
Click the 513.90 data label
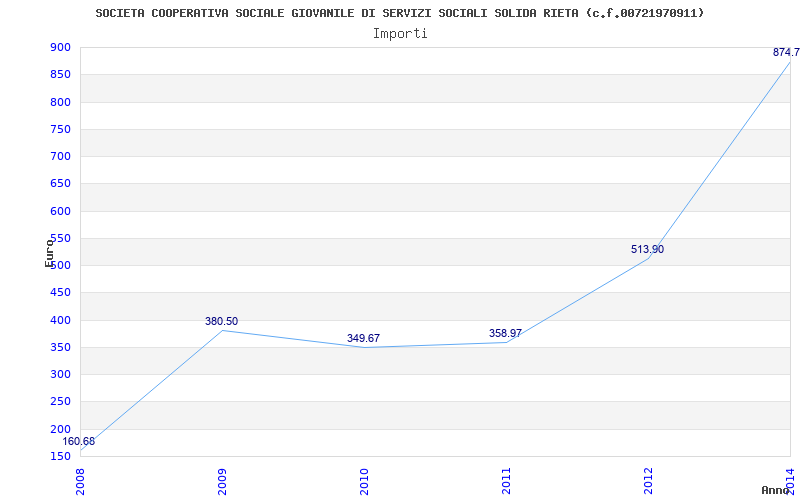point(647,250)
